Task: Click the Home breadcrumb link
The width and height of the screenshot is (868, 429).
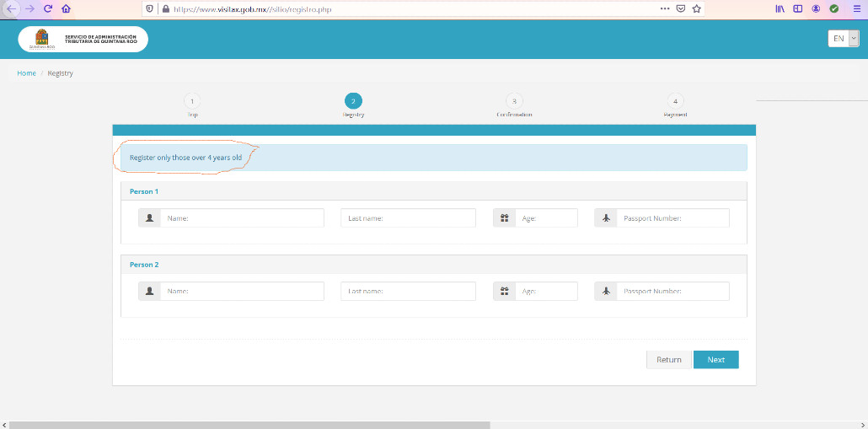Action: click(26, 73)
